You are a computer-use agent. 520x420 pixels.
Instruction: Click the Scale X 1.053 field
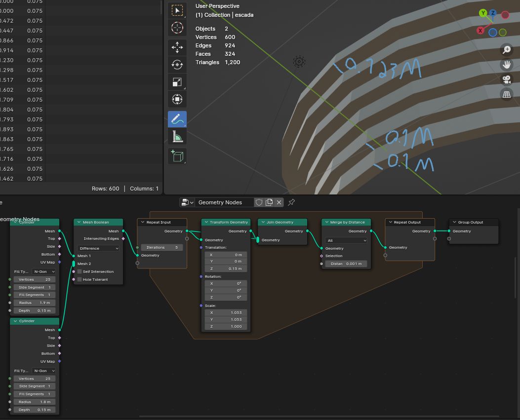tap(226, 312)
